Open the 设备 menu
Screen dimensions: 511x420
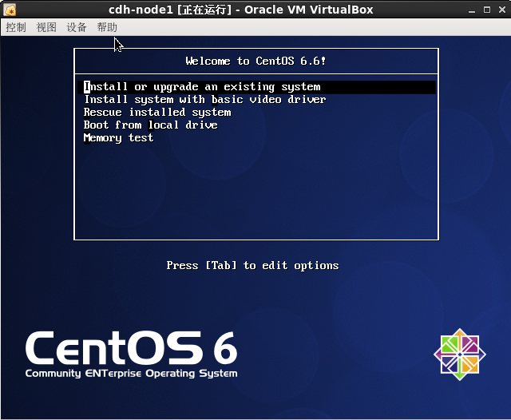[x=77, y=27]
